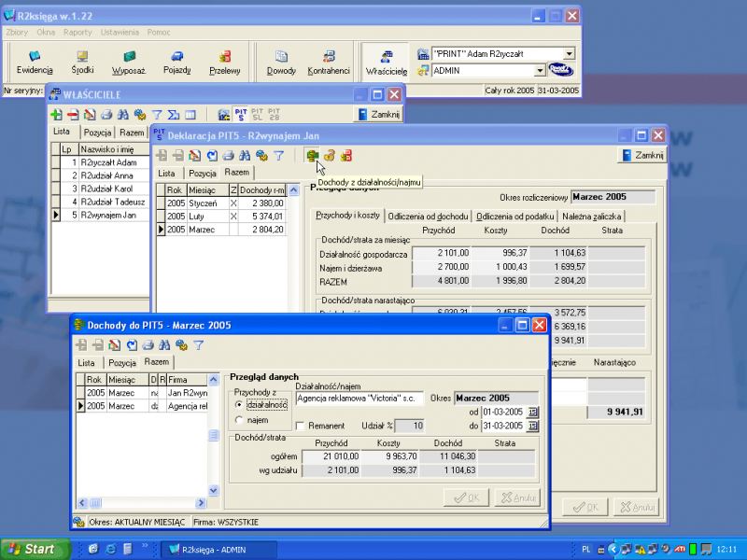747x560 pixels.
Task: Click the PL language indicator in tray
Action: click(x=586, y=550)
